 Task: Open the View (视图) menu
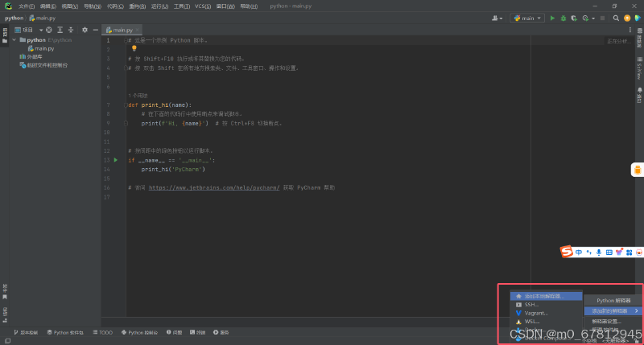click(70, 6)
